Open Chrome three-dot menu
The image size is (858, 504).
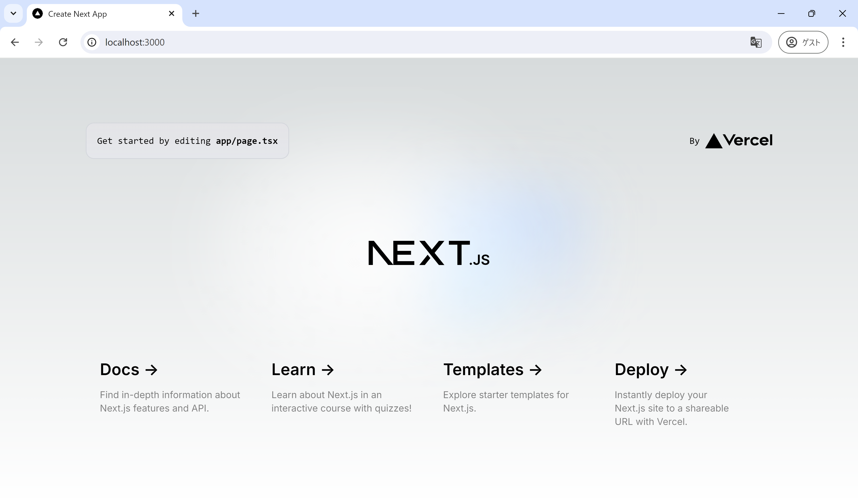click(x=843, y=42)
